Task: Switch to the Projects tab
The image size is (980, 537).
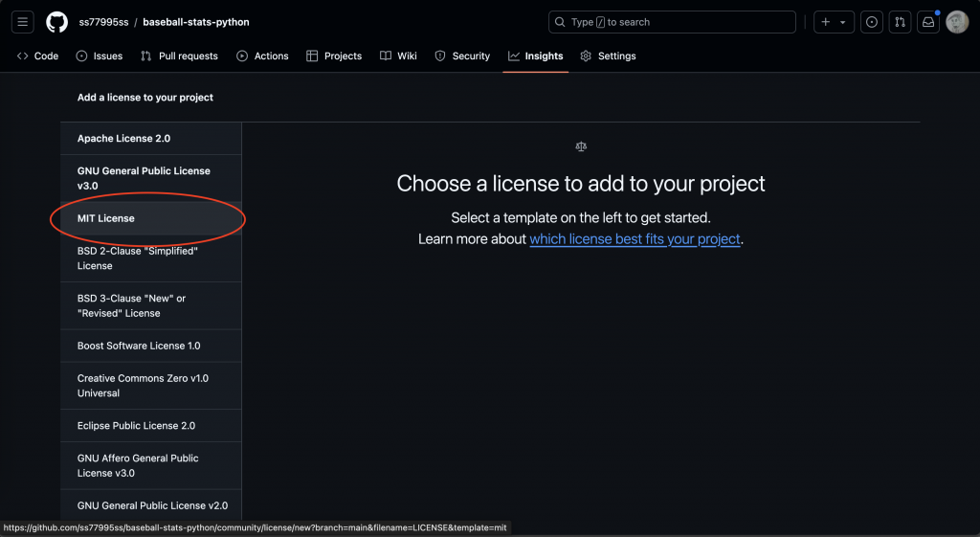Action: [334, 56]
